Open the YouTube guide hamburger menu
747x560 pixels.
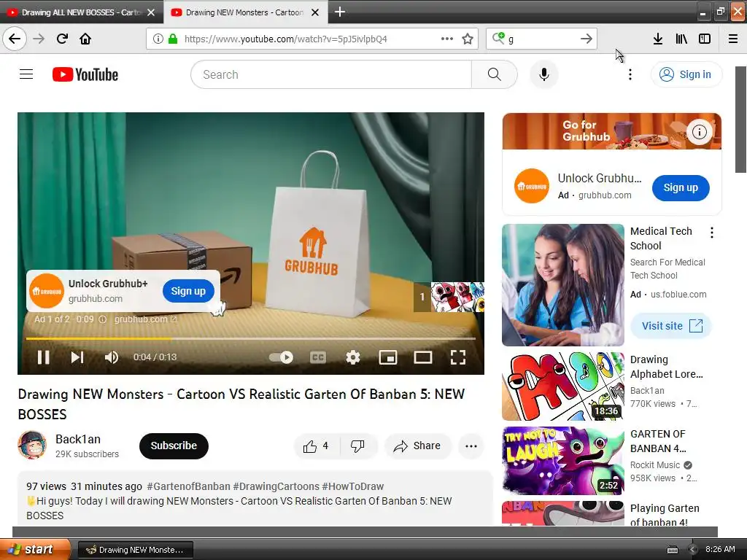(26, 74)
